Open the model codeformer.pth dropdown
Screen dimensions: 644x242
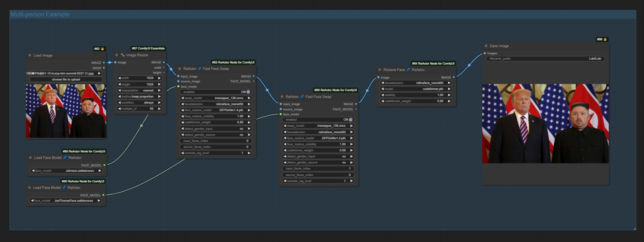(x=416, y=89)
